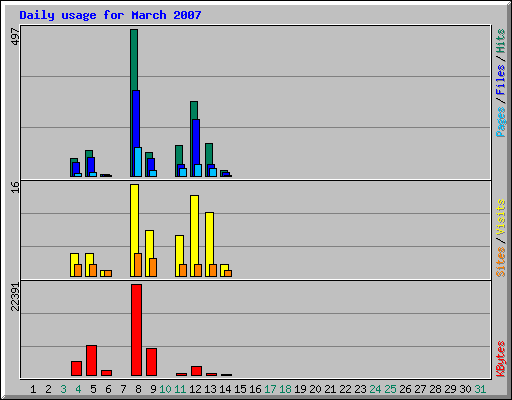Click the orange sites bar for day 9
The image size is (512, 400).
tap(153, 267)
